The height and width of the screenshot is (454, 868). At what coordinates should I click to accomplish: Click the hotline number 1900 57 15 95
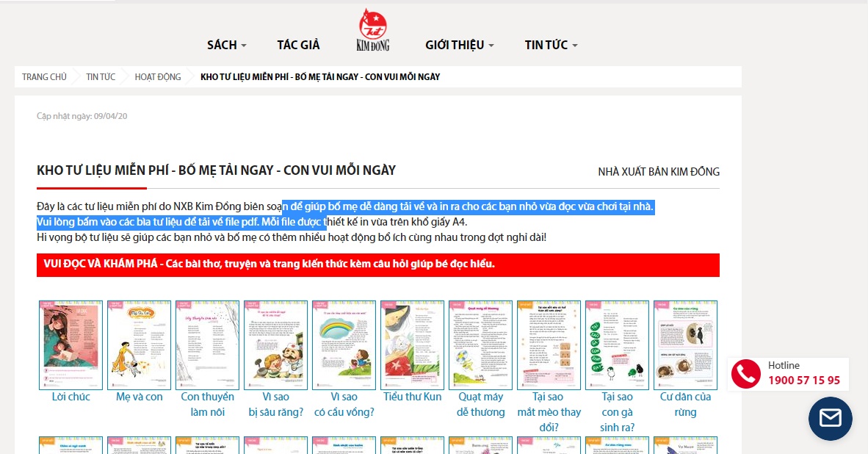tap(804, 381)
